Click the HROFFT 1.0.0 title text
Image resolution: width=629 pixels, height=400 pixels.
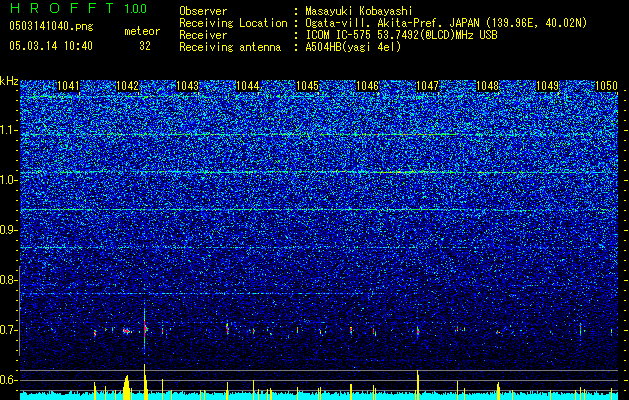(78, 8)
